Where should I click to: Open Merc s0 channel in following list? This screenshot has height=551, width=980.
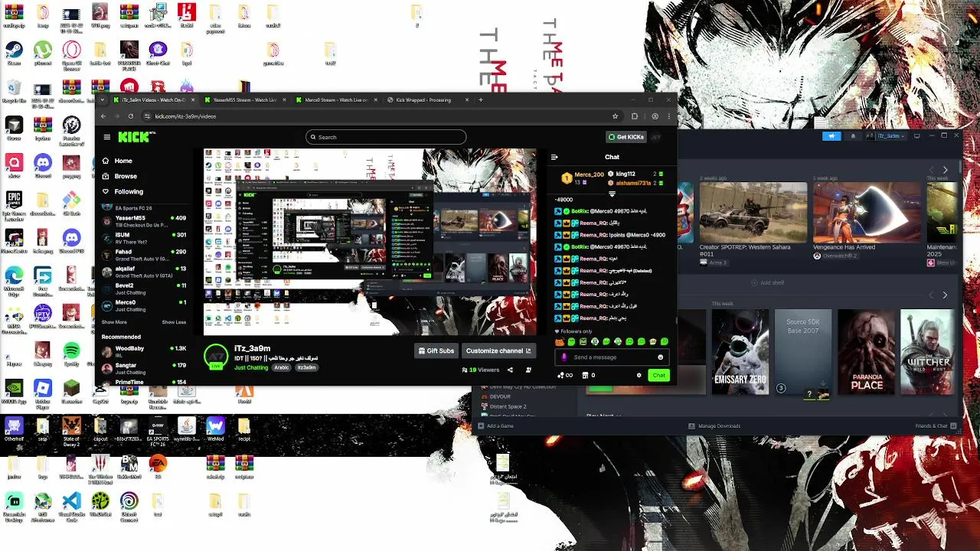(x=144, y=305)
